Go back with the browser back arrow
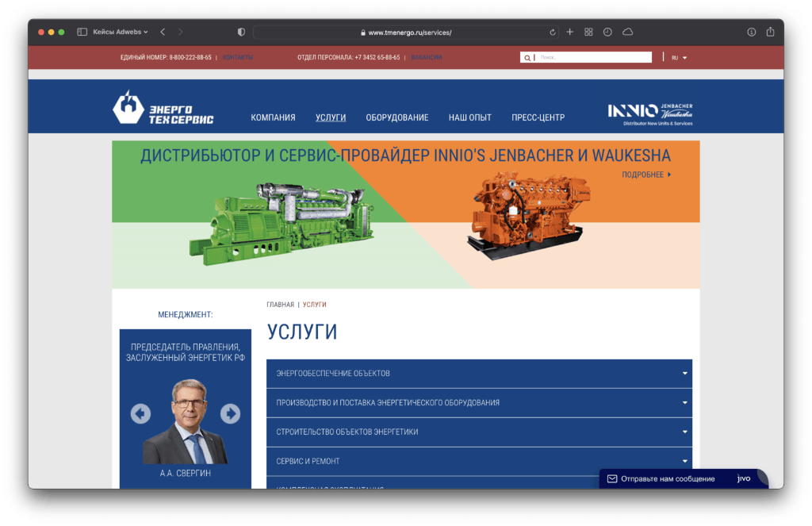This screenshot has height=526, width=812. [163, 32]
